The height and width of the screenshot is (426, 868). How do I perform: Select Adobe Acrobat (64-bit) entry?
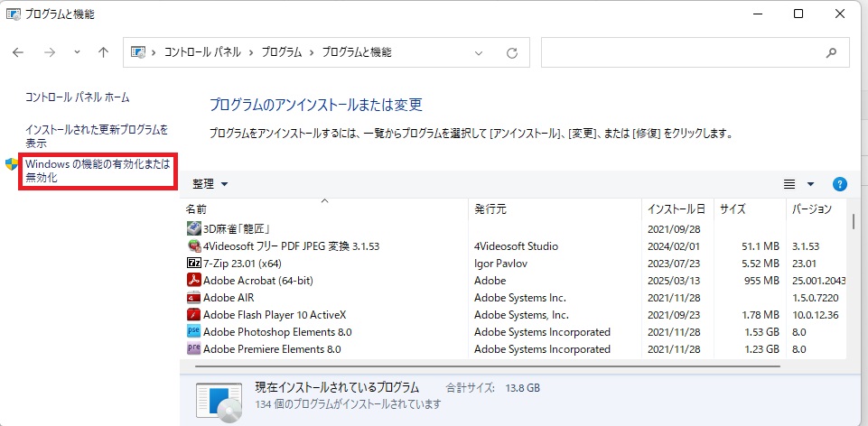point(258,281)
